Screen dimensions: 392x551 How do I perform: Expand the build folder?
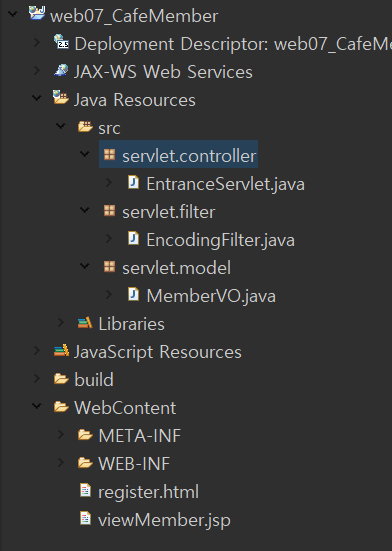37,378
